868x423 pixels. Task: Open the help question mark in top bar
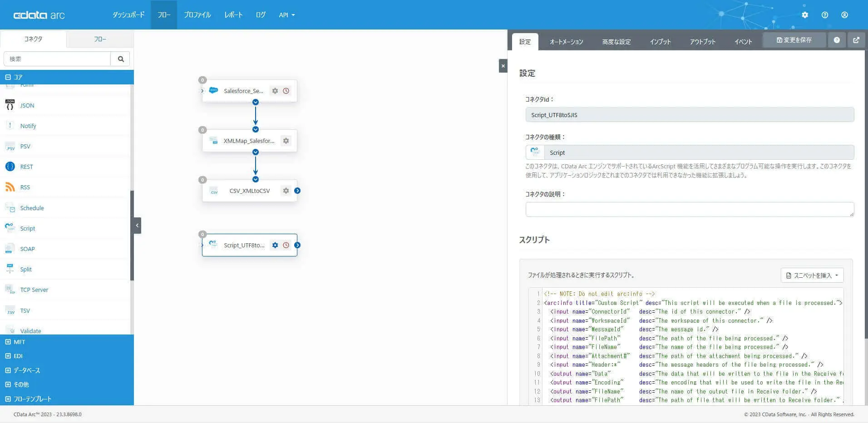click(825, 15)
